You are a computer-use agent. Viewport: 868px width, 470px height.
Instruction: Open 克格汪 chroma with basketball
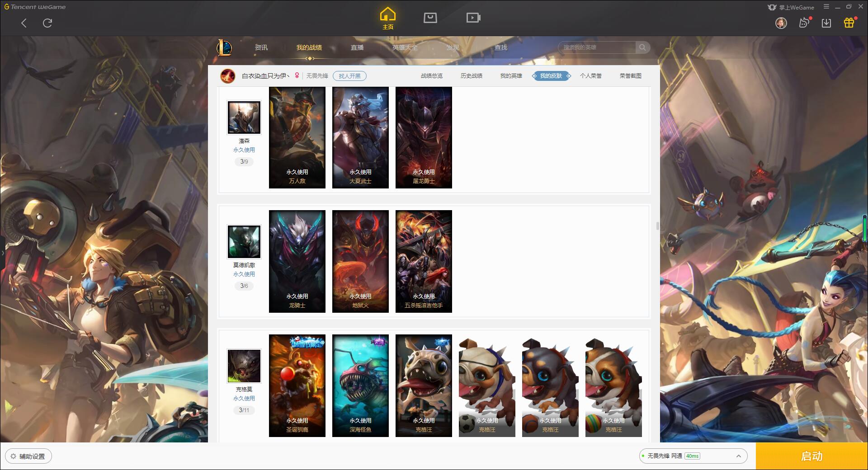point(550,385)
